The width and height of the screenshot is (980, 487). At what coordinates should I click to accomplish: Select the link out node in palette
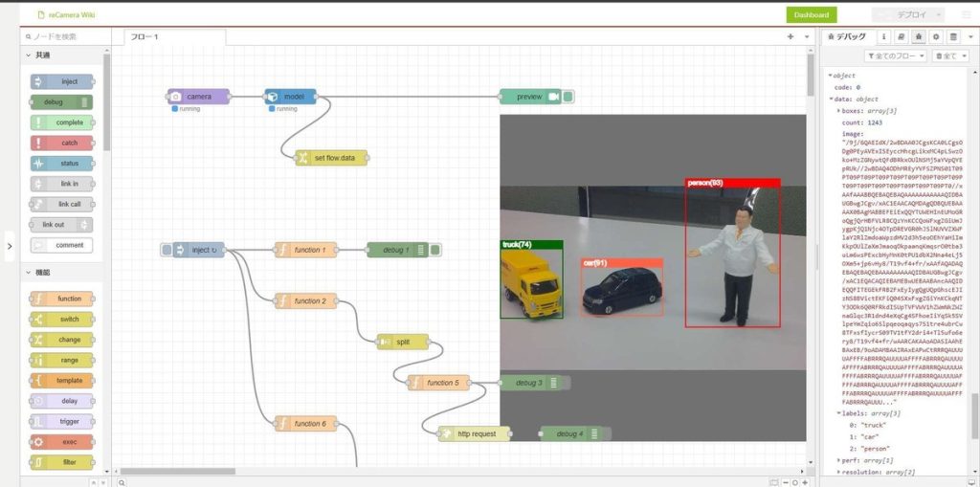62,225
